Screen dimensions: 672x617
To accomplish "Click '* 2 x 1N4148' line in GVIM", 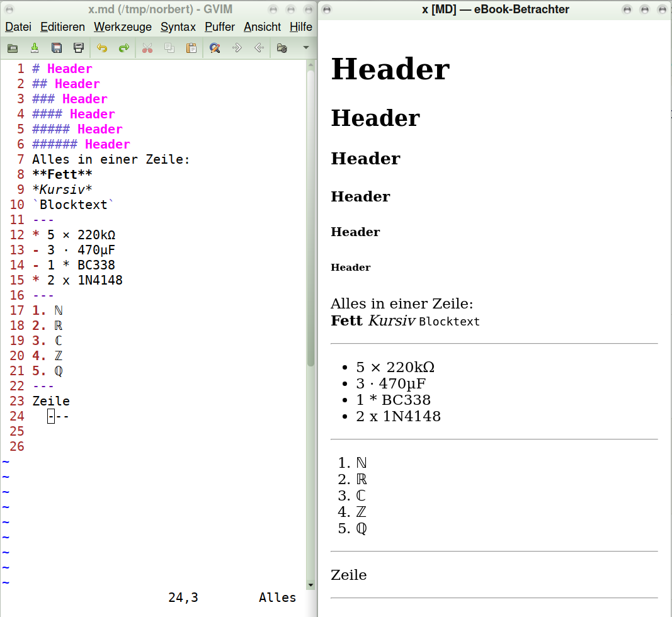I will tap(77, 280).
